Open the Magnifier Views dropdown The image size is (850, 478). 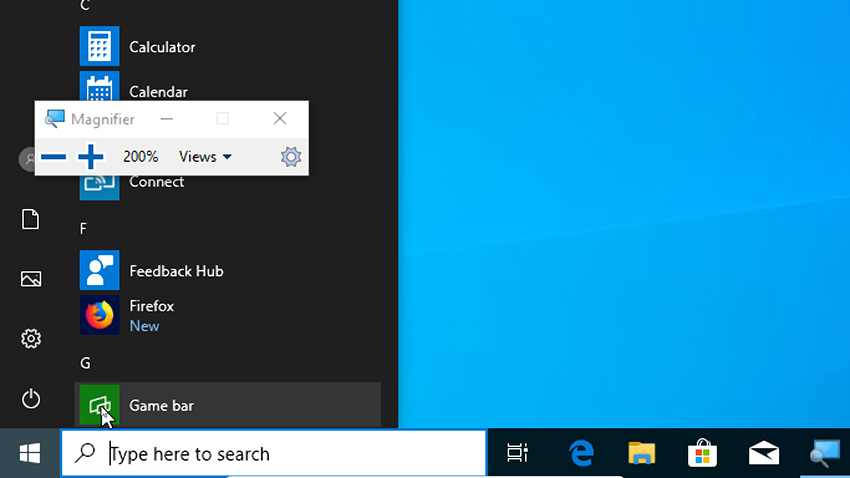tap(205, 157)
